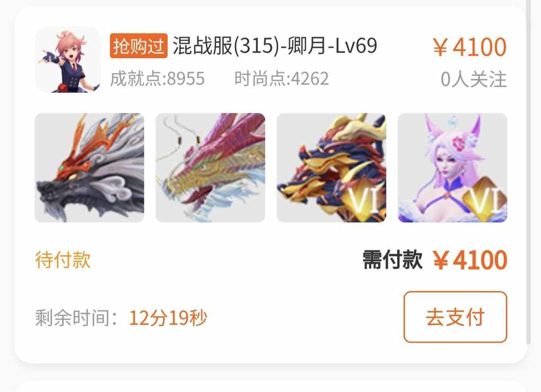
Task: Tap the 时尚点:4262 stat
Action: coord(282,79)
